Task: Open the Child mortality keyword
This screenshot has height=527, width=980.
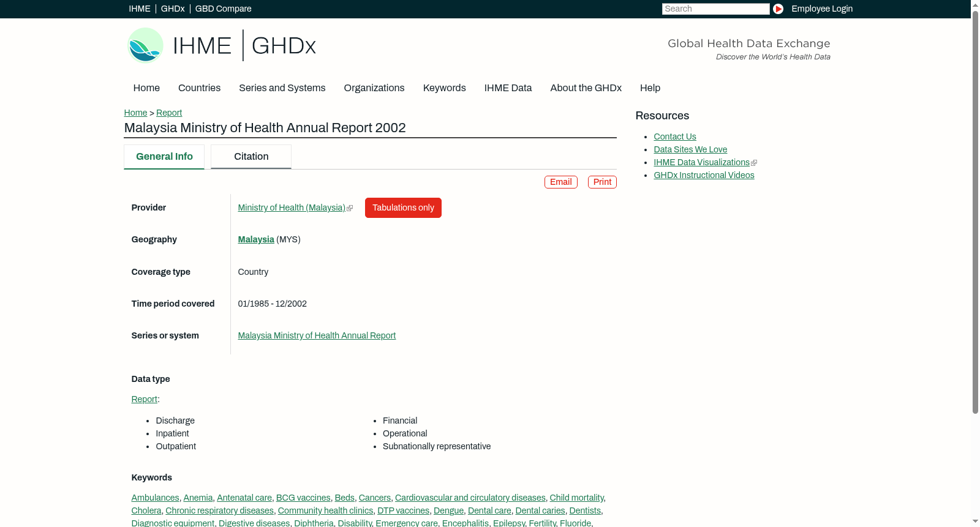Action: click(577, 498)
